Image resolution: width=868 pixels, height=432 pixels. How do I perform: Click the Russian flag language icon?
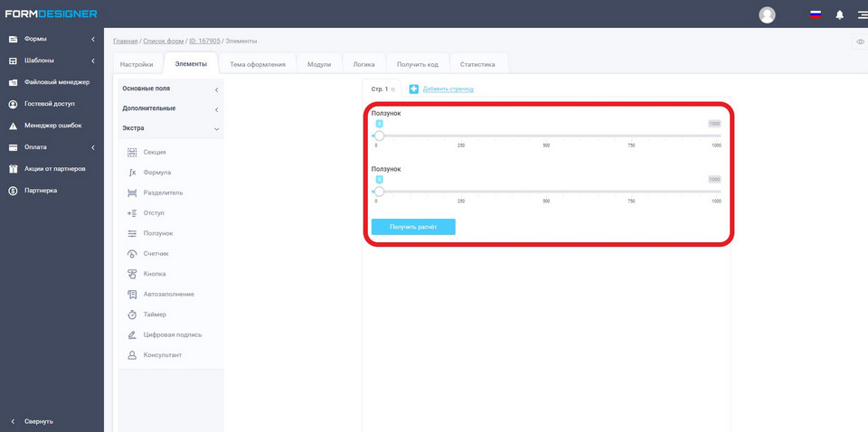pyautogui.click(x=815, y=14)
